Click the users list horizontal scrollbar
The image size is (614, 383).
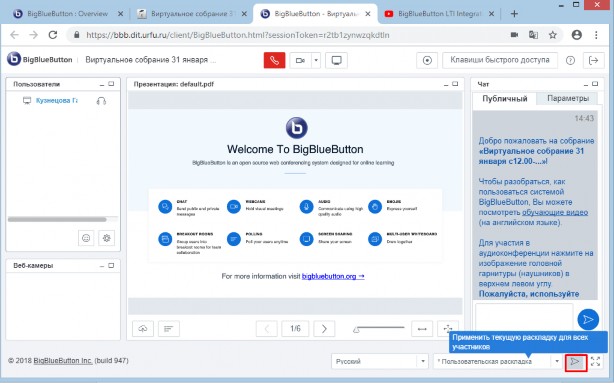(57, 219)
